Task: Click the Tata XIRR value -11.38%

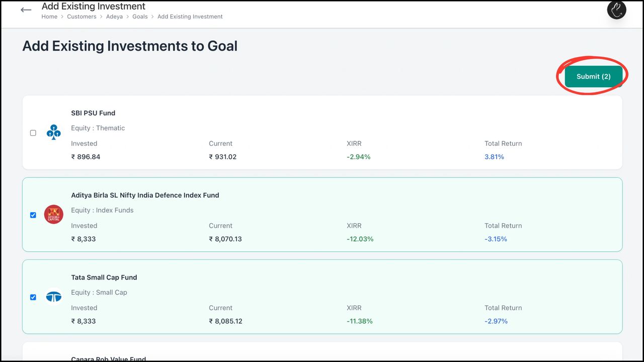Action: [359, 321]
